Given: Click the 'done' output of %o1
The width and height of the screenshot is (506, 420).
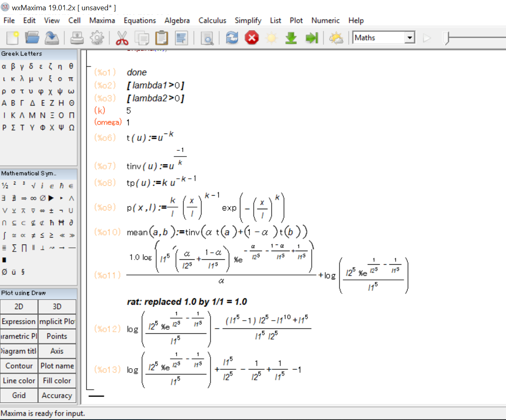Looking at the screenshot, I should click(137, 72).
